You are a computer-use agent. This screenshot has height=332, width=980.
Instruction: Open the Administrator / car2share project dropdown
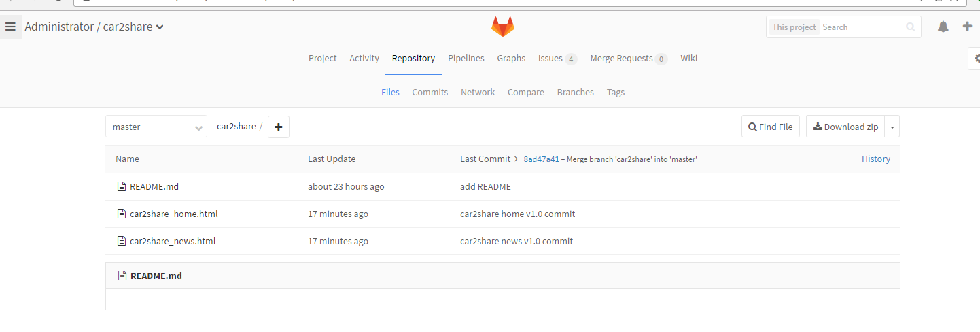94,27
